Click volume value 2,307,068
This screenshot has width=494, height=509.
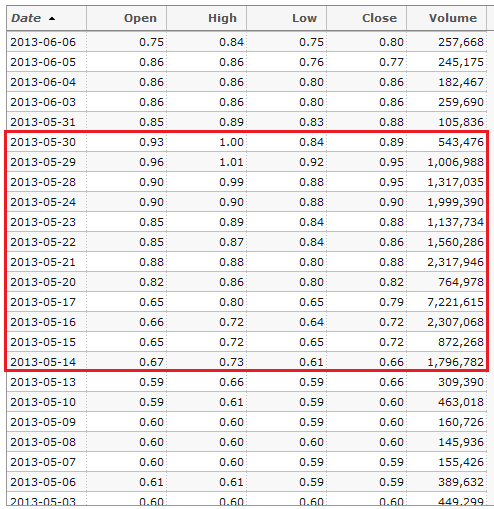coord(455,322)
